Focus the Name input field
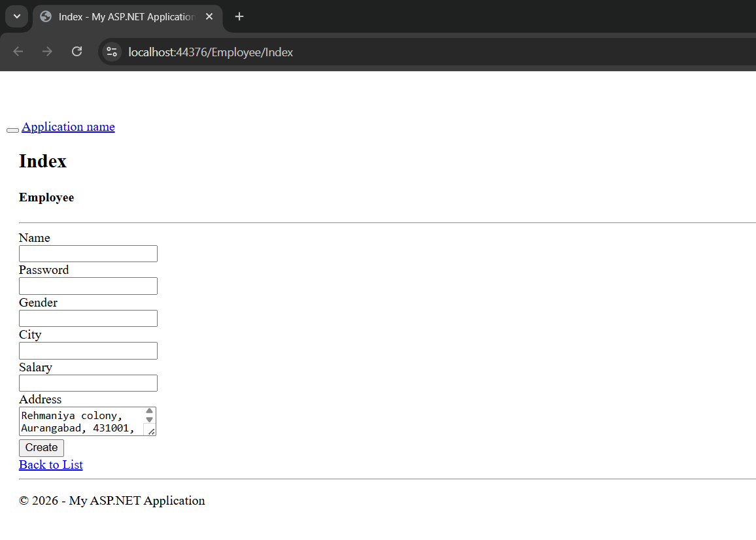 (x=88, y=254)
